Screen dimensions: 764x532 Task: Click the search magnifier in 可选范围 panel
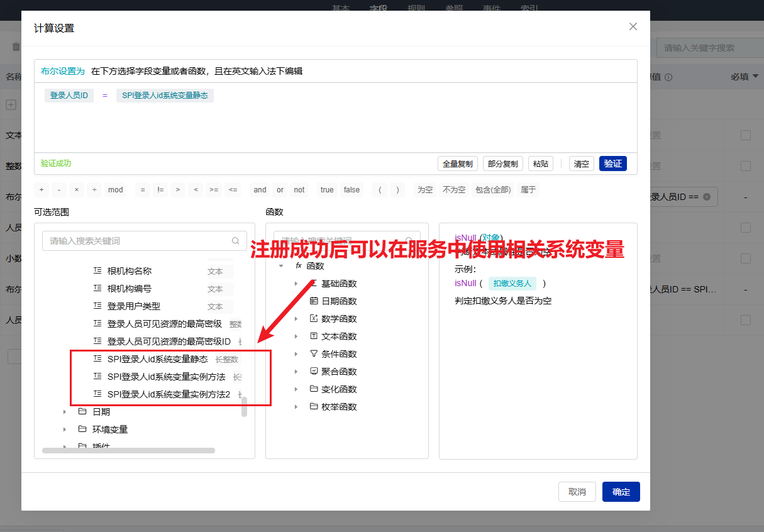coord(236,241)
